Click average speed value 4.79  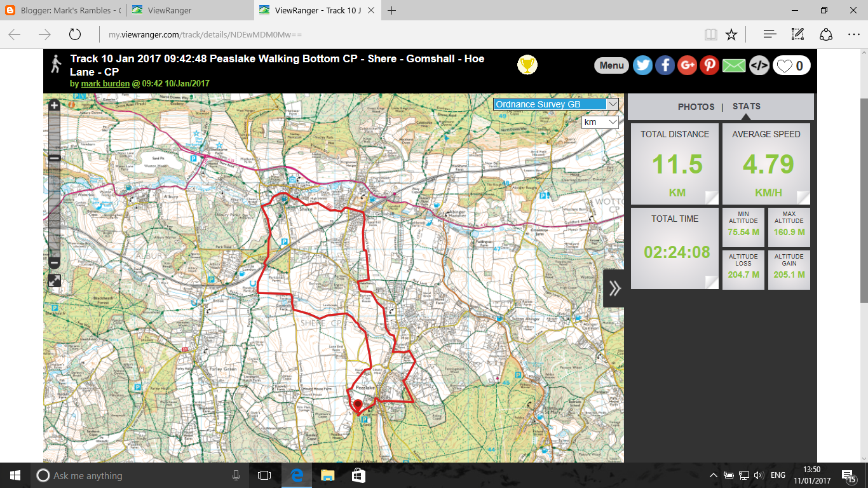coord(768,165)
